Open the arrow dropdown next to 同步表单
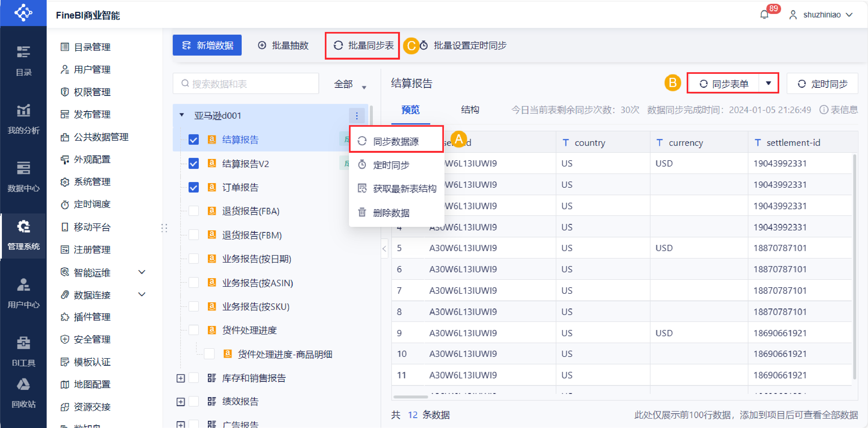Viewport: 868px width, 428px height. coord(768,83)
